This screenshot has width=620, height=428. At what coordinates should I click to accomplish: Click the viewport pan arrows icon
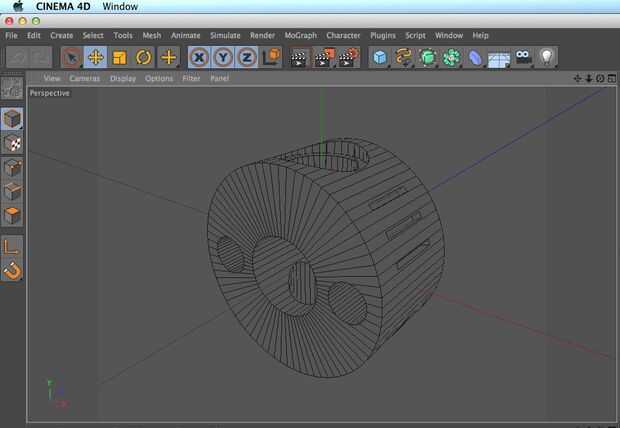tap(578, 78)
